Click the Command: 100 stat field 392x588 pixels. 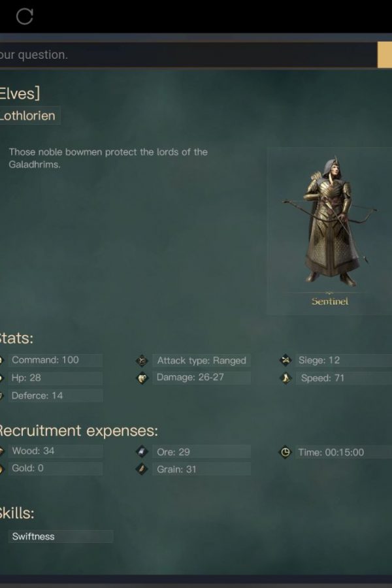click(x=55, y=360)
